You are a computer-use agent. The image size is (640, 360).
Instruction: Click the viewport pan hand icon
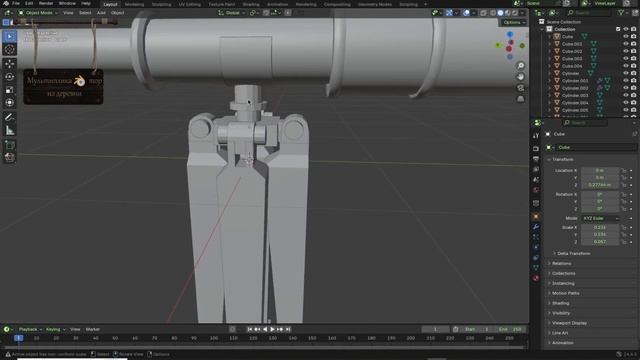521,77
